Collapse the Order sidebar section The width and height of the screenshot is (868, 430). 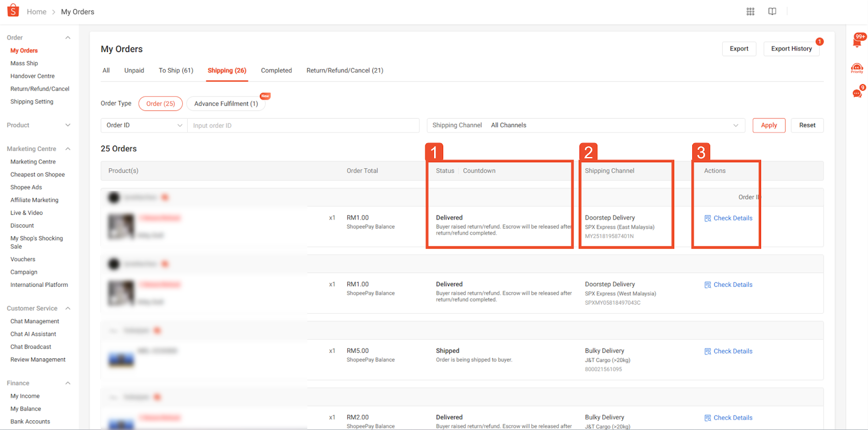coord(68,37)
